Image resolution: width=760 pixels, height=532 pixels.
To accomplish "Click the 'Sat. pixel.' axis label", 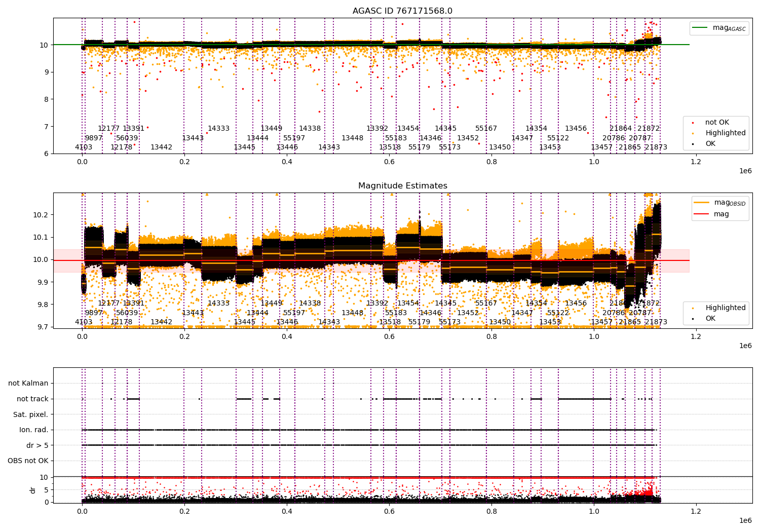I will (x=30, y=414).
